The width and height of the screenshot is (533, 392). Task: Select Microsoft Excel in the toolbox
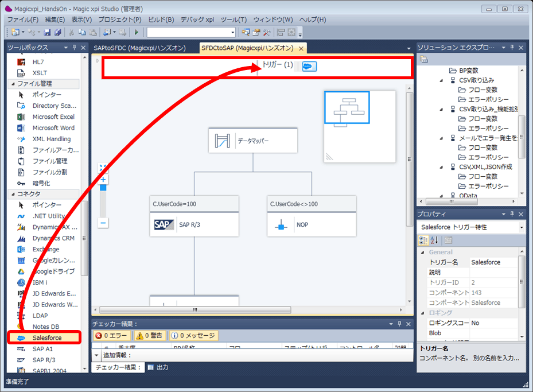coord(53,117)
